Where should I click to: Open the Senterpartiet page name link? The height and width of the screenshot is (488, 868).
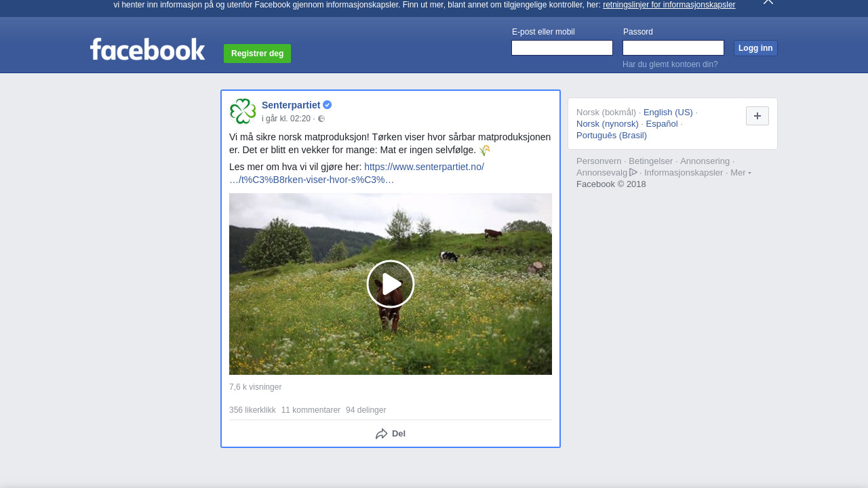tap(291, 105)
